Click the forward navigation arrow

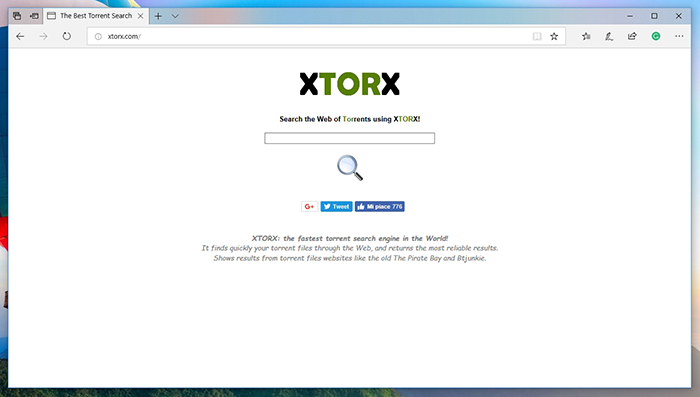coord(43,37)
